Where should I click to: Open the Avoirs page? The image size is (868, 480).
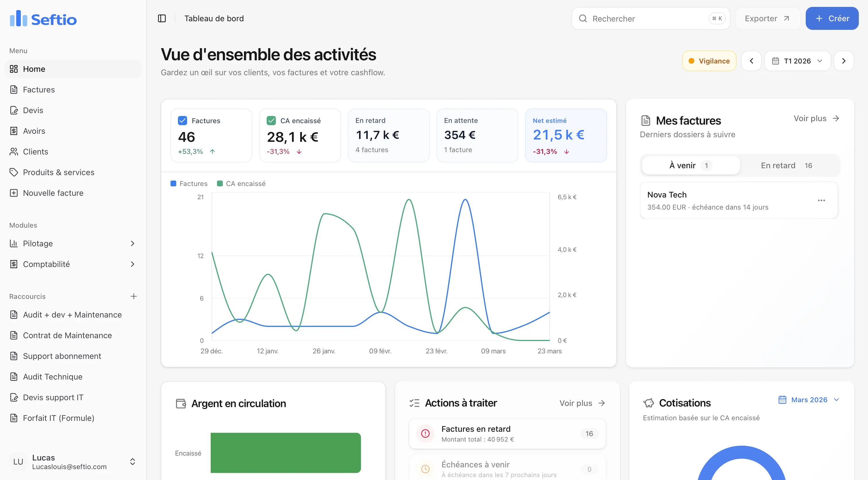[x=34, y=131]
